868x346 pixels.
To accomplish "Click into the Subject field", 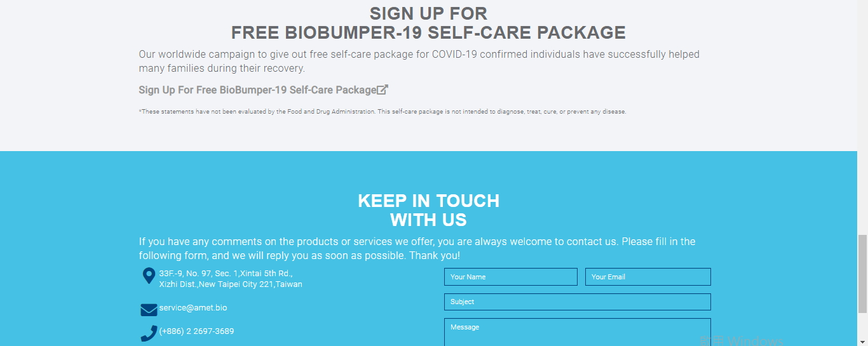I will click(x=577, y=302).
